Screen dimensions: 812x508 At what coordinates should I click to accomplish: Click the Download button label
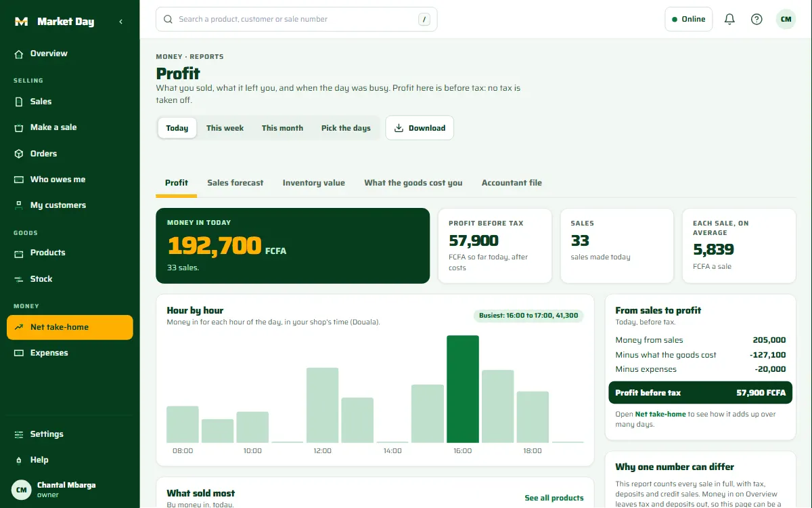click(x=427, y=128)
